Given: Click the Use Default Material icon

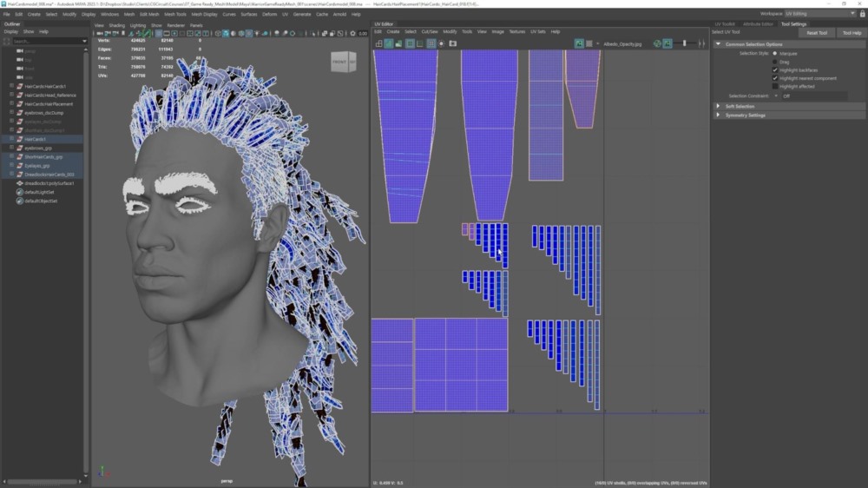Looking at the screenshot, I should [233, 33].
